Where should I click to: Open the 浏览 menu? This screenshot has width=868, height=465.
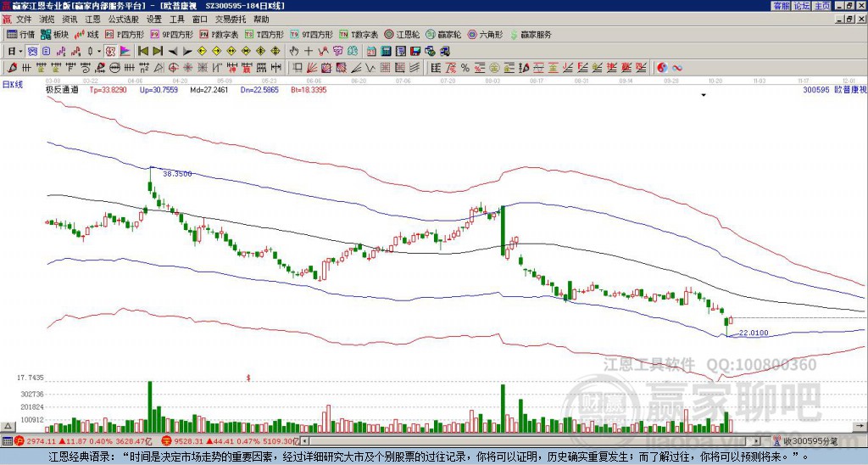[47, 20]
